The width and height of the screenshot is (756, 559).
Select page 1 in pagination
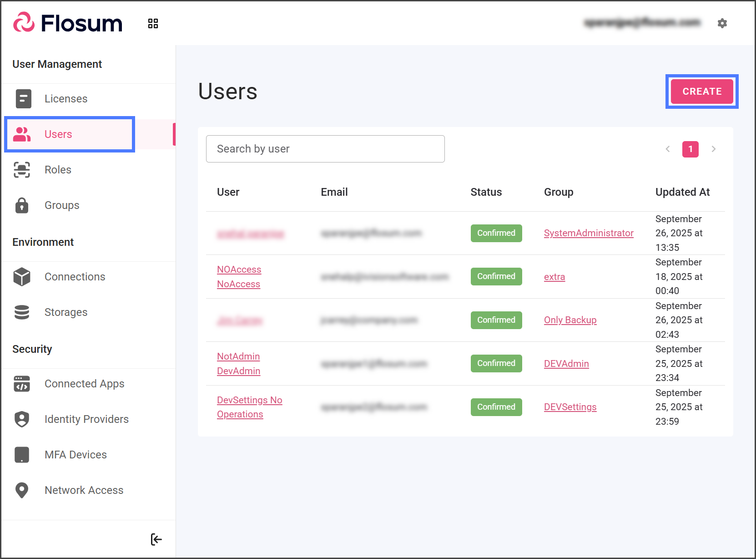click(x=690, y=149)
